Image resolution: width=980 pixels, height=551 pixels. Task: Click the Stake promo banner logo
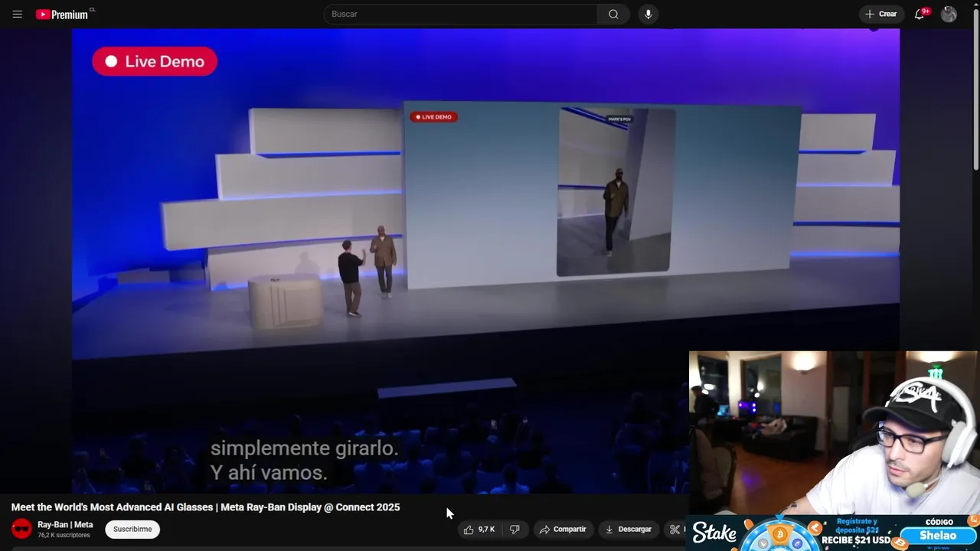714,533
